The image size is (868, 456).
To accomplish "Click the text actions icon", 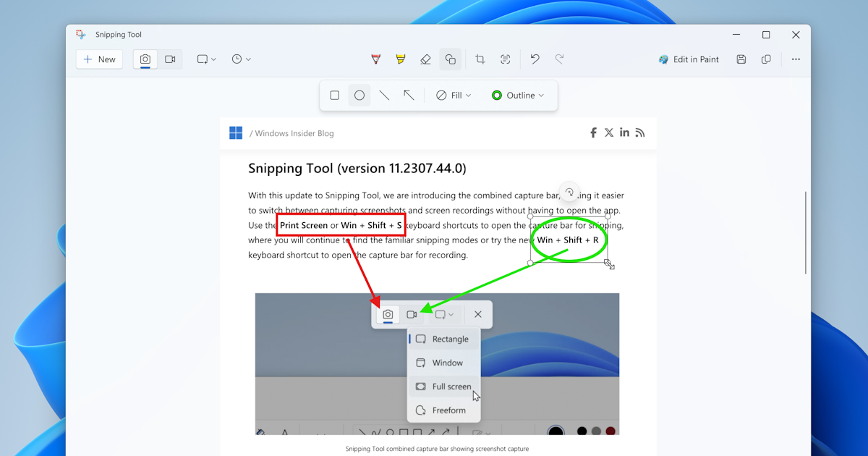I will 505,59.
